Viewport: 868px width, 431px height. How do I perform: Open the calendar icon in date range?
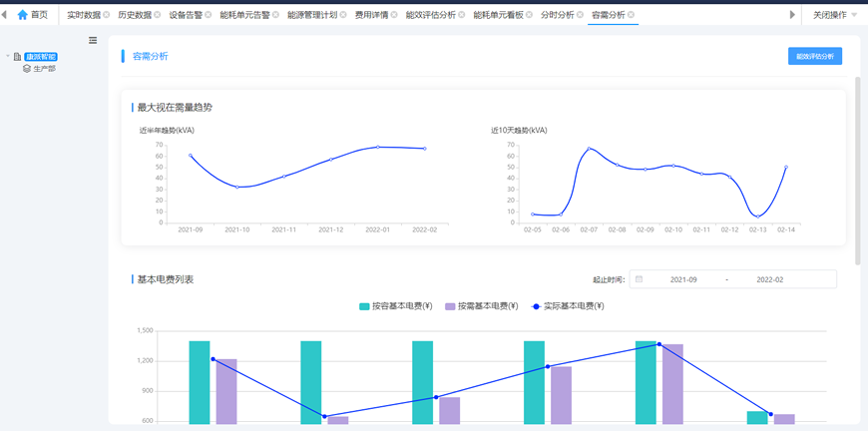tap(640, 279)
